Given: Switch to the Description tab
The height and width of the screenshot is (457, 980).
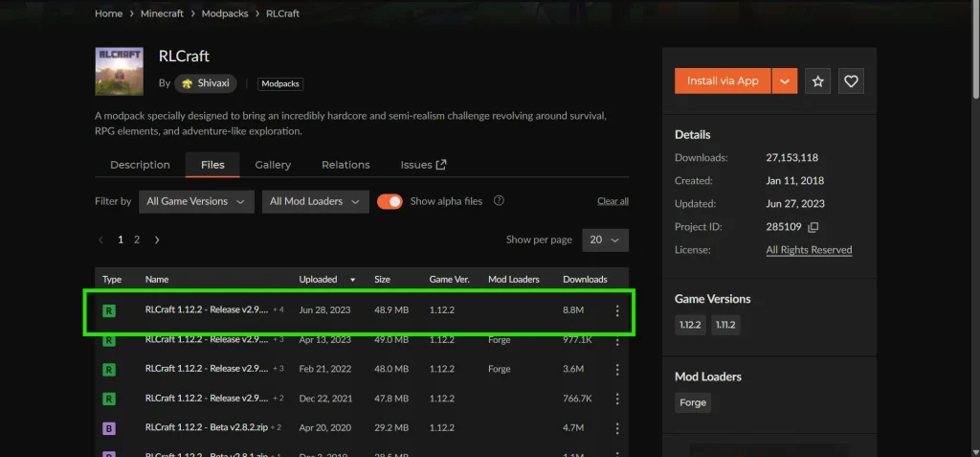Looking at the screenshot, I should click(x=140, y=165).
